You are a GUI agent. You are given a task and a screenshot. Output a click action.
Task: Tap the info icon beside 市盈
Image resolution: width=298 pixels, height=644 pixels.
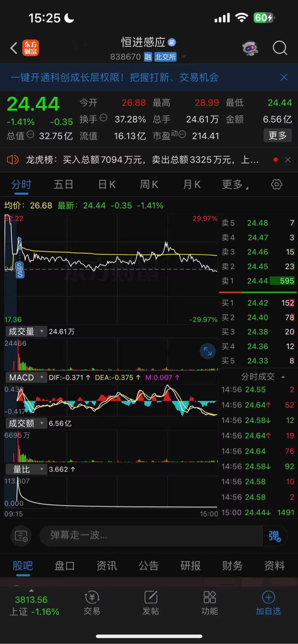[x=182, y=134]
